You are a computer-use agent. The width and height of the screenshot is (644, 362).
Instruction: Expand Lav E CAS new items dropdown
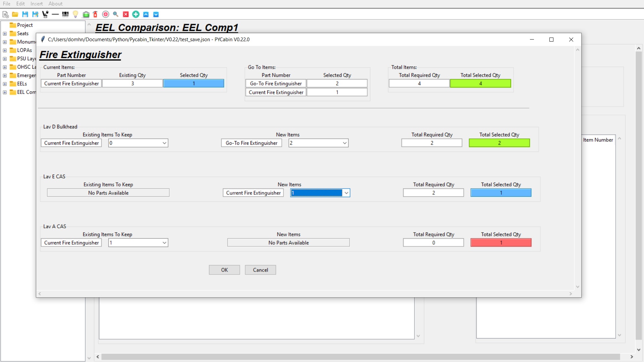tap(346, 193)
